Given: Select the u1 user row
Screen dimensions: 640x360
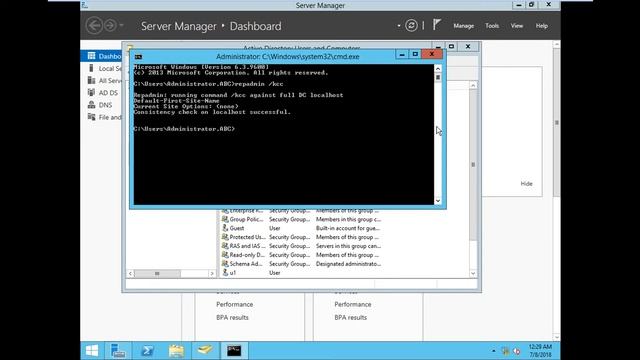Looking at the screenshot, I should (301, 273).
